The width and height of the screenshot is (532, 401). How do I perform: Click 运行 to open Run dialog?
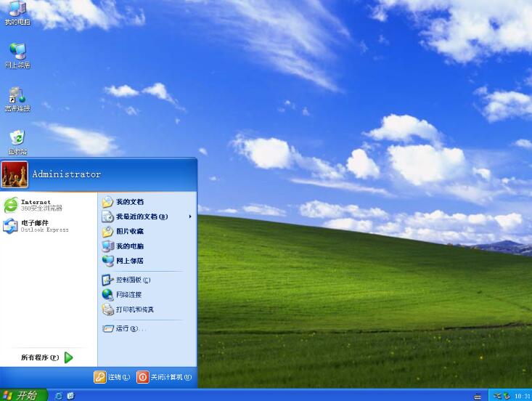click(147, 328)
